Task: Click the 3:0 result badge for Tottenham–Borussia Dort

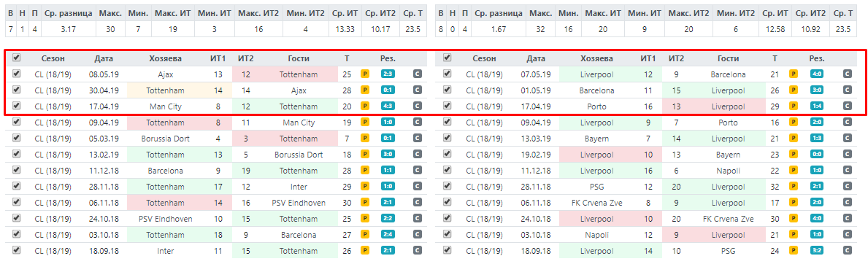Action: [x=388, y=155]
